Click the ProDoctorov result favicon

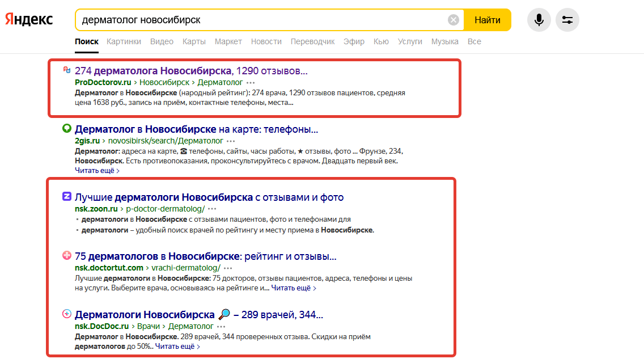pos(66,70)
